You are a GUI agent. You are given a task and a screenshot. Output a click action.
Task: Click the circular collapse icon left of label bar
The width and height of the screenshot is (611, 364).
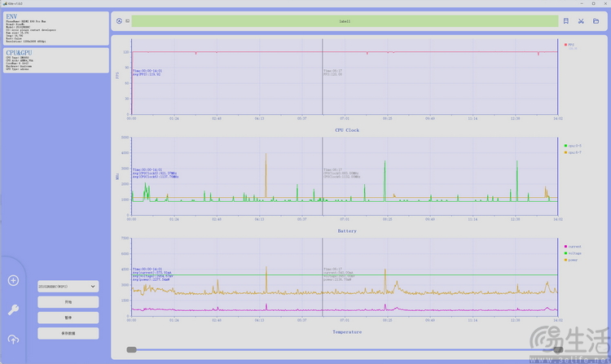119,21
